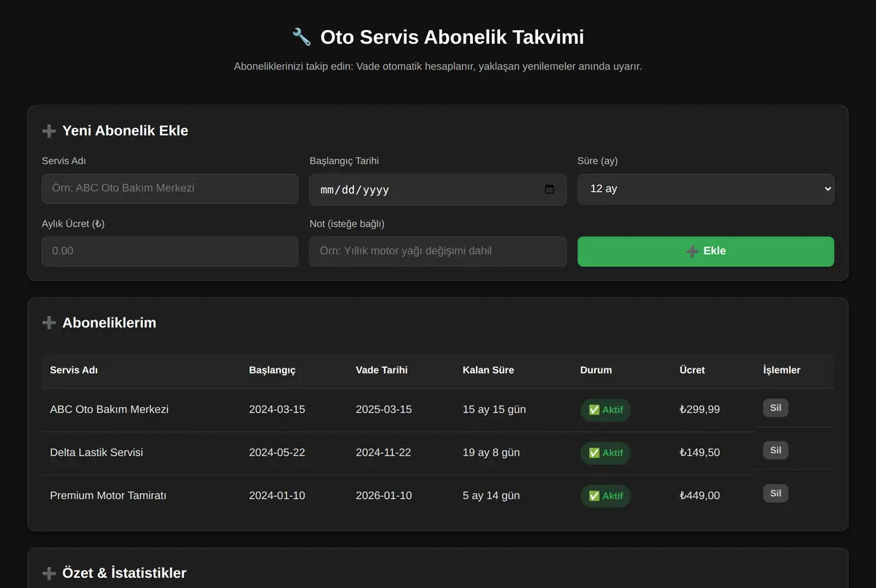Click the Ücret column header
This screenshot has height=588, width=876.
[692, 371]
